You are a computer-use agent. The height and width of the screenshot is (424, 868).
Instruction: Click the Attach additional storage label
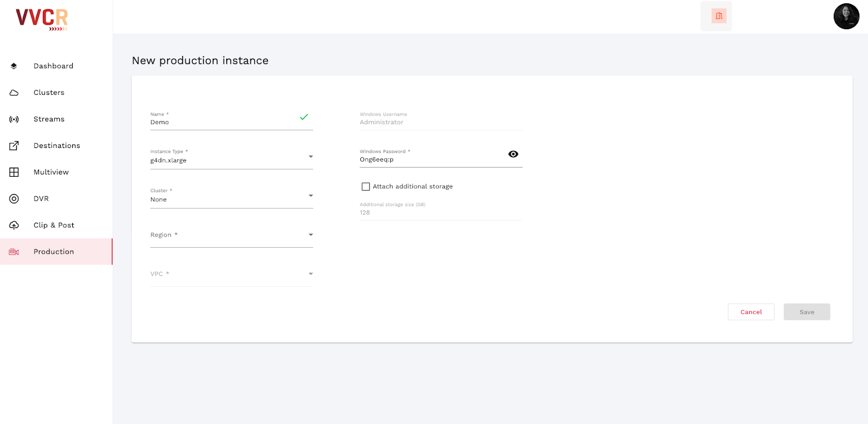[x=413, y=187]
